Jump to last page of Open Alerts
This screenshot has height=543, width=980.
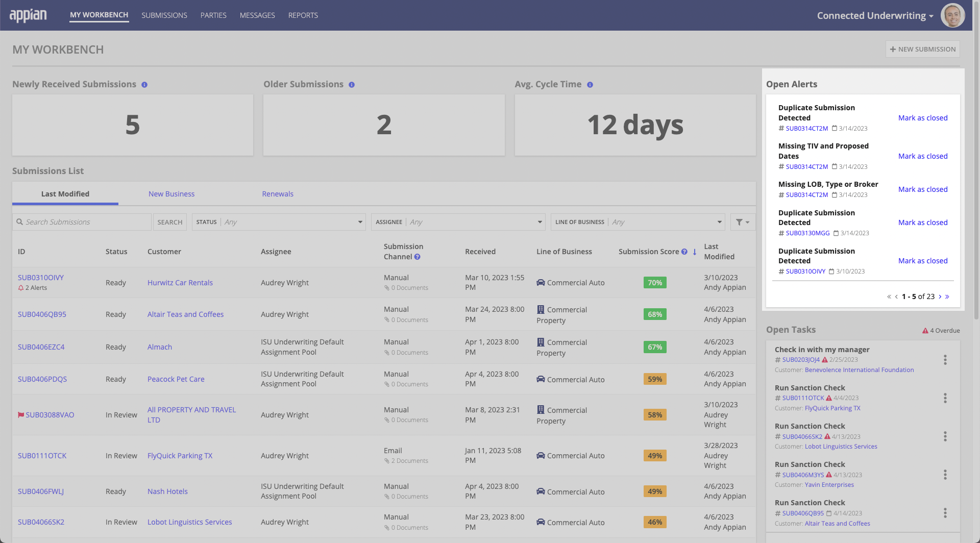coord(947,297)
